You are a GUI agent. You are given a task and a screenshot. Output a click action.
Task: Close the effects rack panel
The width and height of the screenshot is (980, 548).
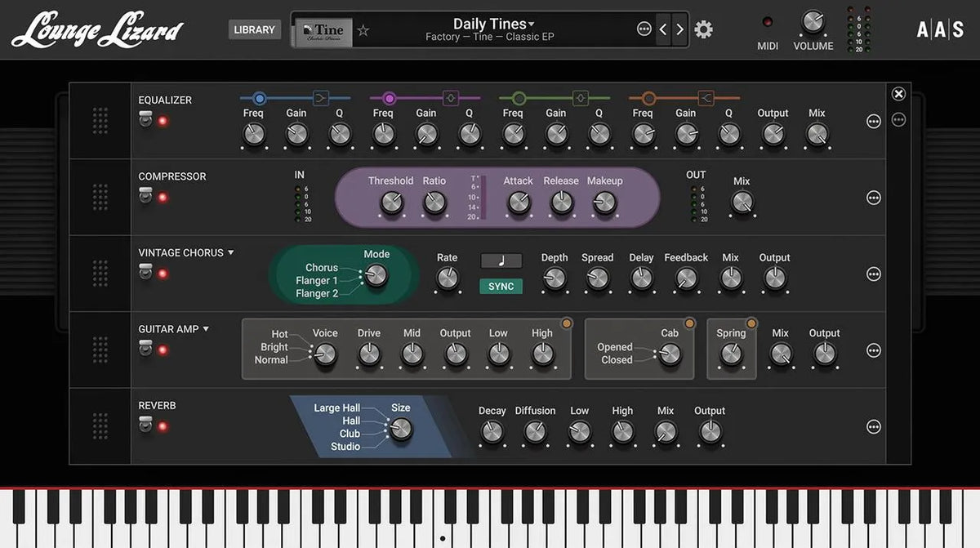coord(898,94)
